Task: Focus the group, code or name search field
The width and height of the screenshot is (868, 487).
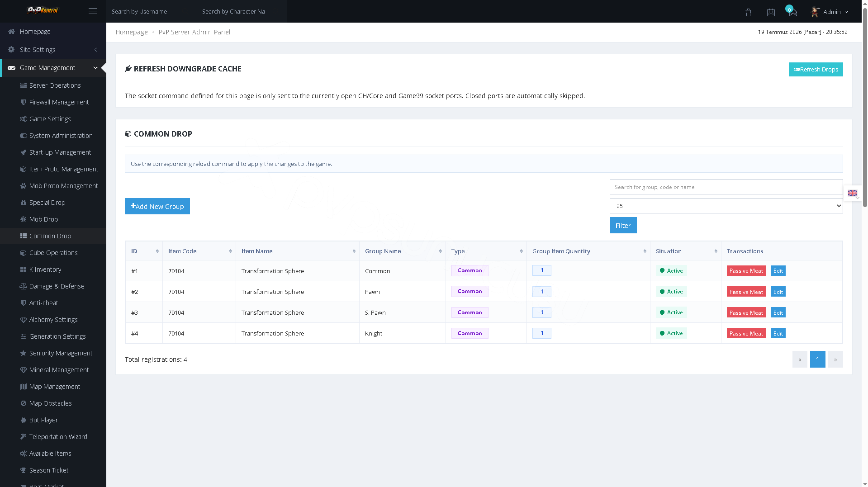Action: click(x=726, y=187)
